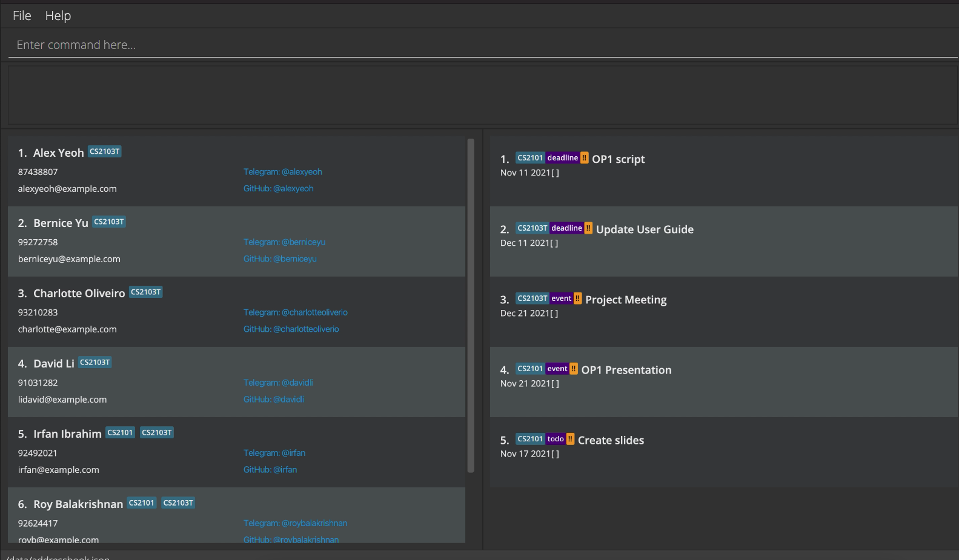Open David Li's GitHub link
Image resolution: width=959 pixels, height=560 pixels.
tap(274, 399)
